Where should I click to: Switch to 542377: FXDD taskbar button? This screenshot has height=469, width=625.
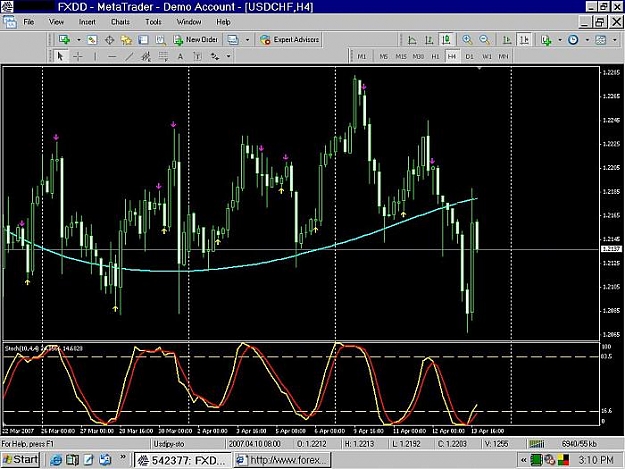pos(182,460)
